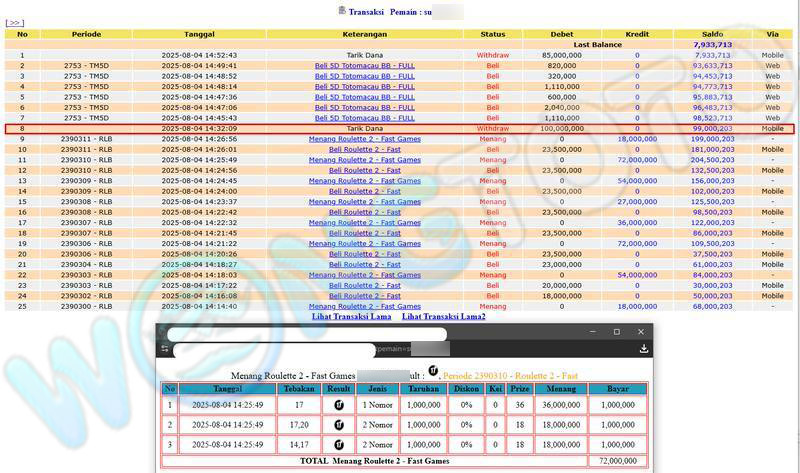Click result icon for Tebakan 14,17 row
This screenshot has height=473, width=800.
pos(339,444)
